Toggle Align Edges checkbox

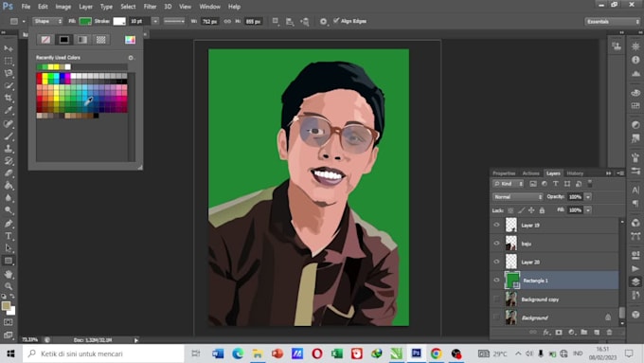tap(336, 21)
